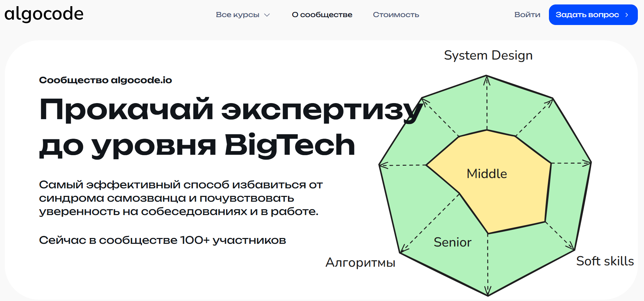Click the Senior label inside the diagram

(452, 242)
